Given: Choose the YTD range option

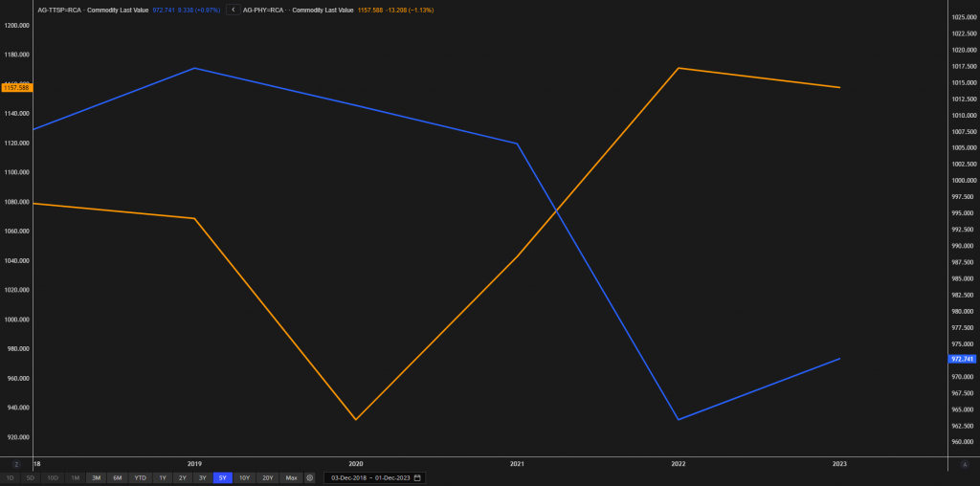Looking at the screenshot, I should click(140, 477).
